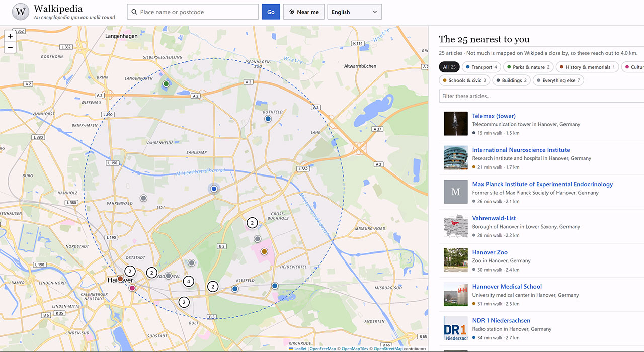Focus the place name or postcode field
Screen dimensions: 644x352
click(193, 12)
